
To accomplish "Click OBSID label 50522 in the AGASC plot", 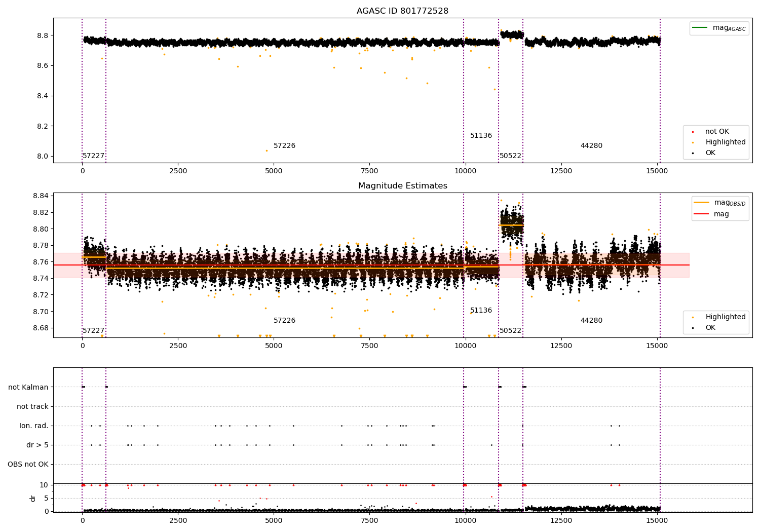I will click(x=510, y=156).
